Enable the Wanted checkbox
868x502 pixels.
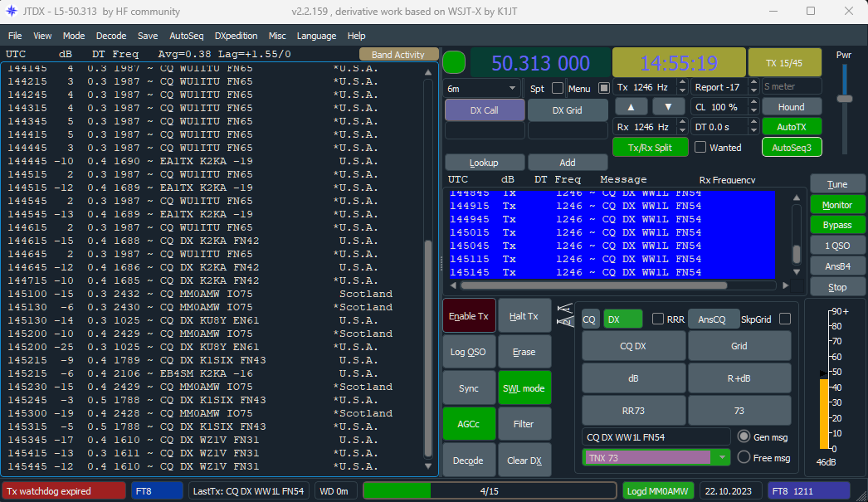click(x=700, y=147)
